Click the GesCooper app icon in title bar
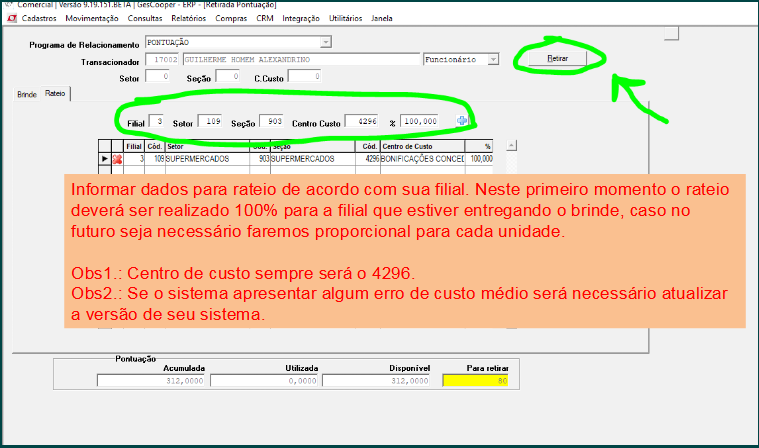 click(x=8, y=5)
